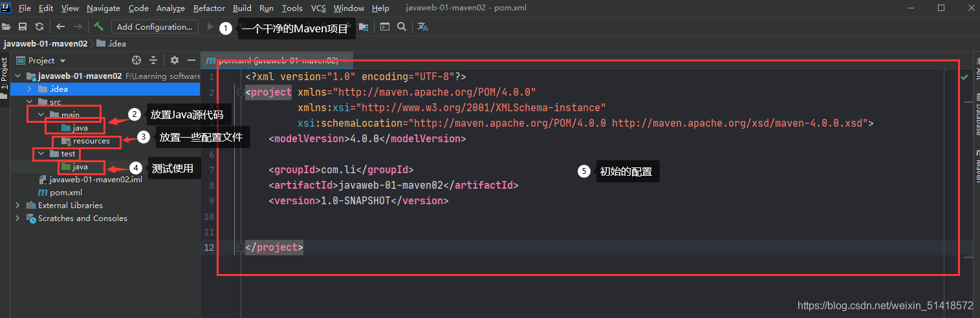This screenshot has height=318, width=980.
Task: Open the Run Anything toolbar icon
Action: click(x=385, y=26)
